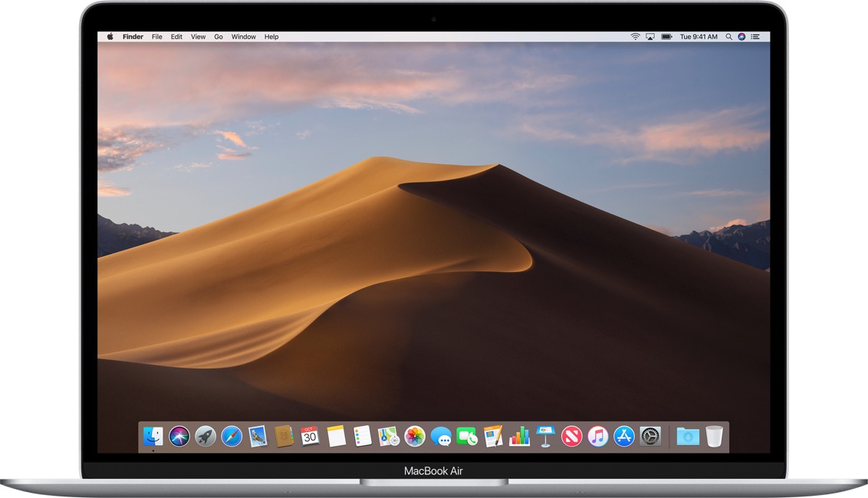Click Siri icon in the menu bar
868x498 pixels.
(741, 37)
